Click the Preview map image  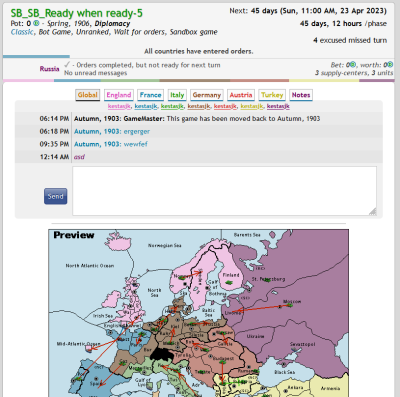click(x=199, y=313)
